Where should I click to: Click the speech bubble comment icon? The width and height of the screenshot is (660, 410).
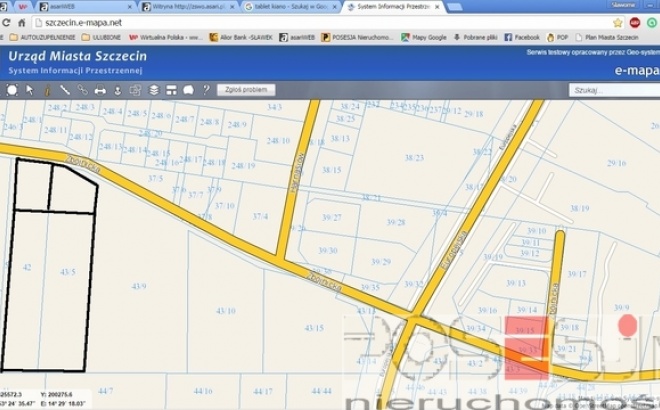pos(189,90)
